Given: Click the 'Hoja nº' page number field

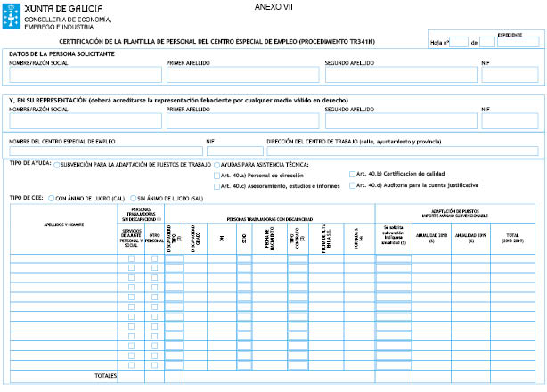Looking at the screenshot, I should [460, 42].
